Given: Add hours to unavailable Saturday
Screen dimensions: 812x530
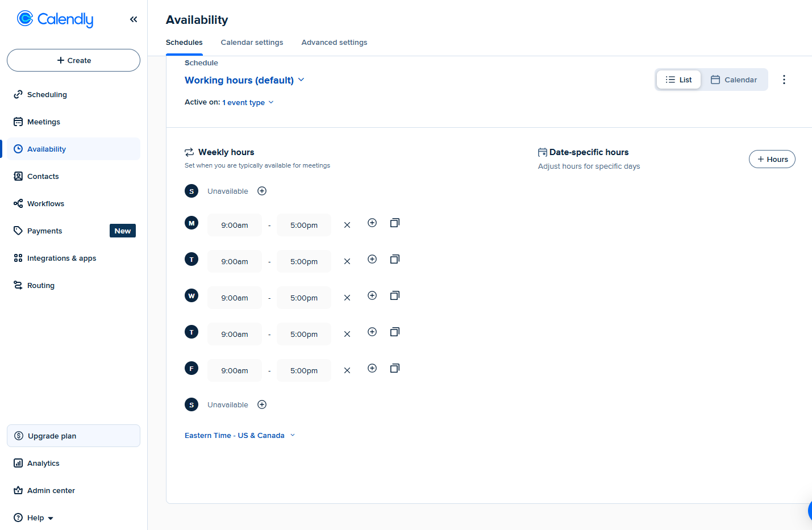Looking at the screenshot, I should 262,404.
